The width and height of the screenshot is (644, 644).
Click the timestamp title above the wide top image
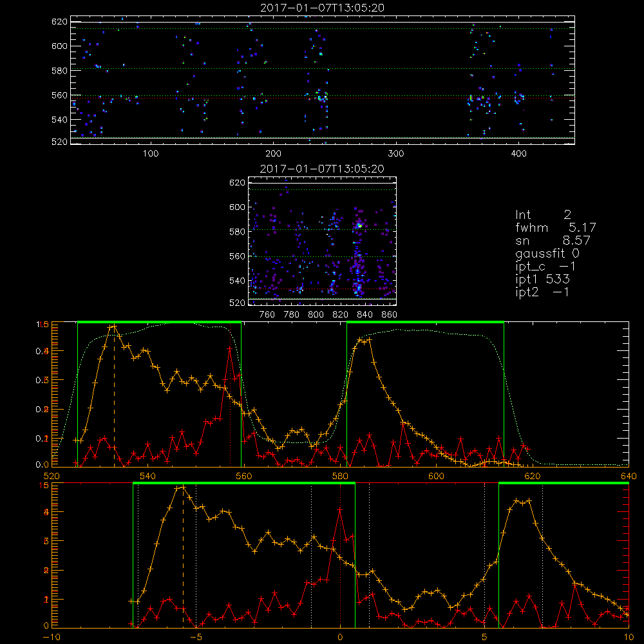(323, 8)
